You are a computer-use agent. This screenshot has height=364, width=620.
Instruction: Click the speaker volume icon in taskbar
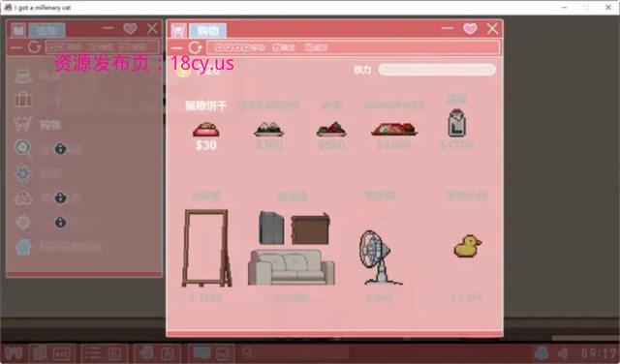coord(562,352)
